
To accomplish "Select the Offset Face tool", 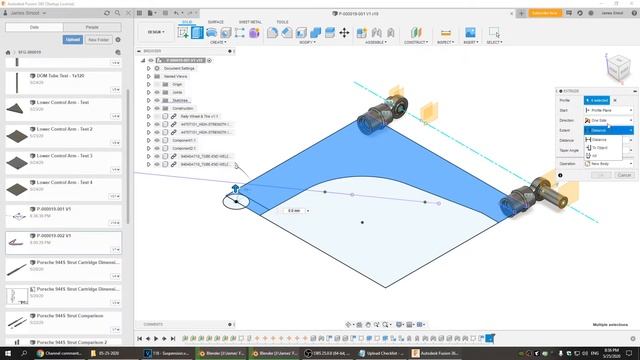I will point(330,32).
